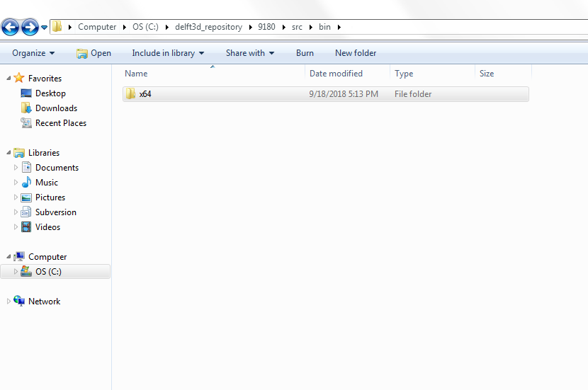
Task: Click delft3d_repository in the address breadcrumb
Action: 208,27
